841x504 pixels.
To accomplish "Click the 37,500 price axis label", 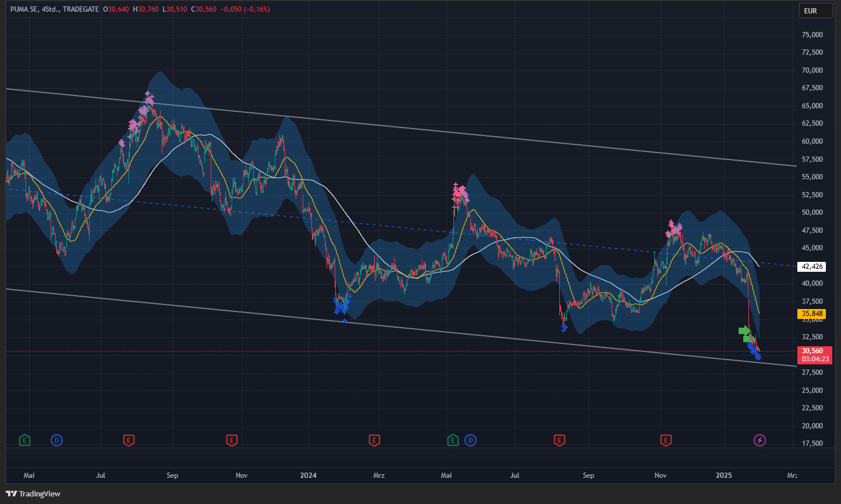I will point(812,301).
